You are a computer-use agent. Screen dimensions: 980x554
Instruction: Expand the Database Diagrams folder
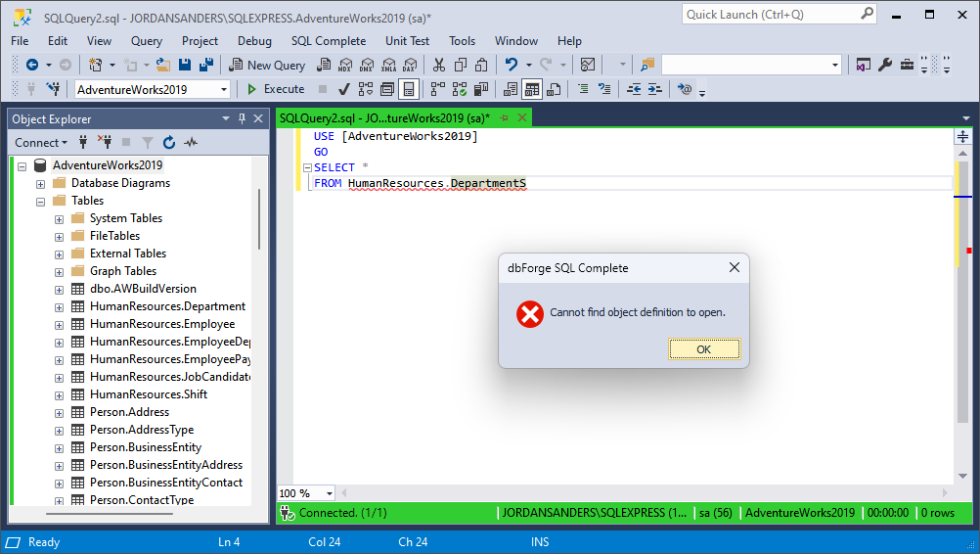pos(40,184)
